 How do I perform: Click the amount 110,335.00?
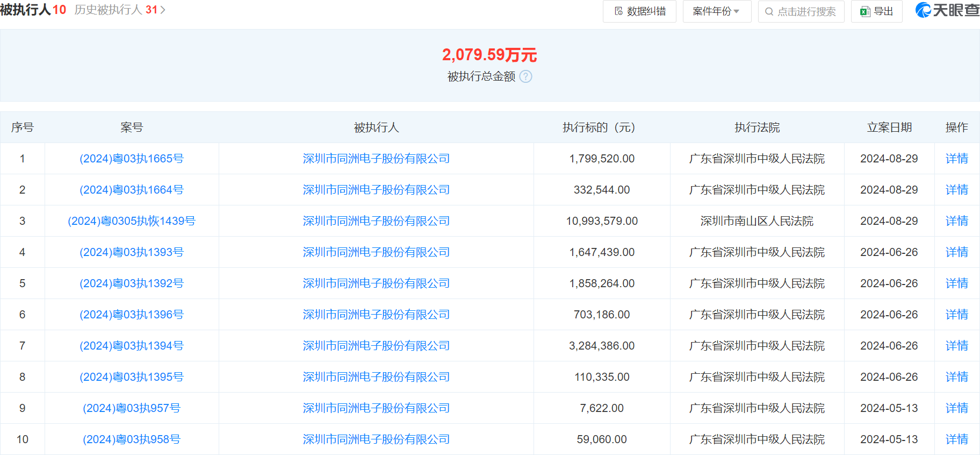(x=602, y=377)
